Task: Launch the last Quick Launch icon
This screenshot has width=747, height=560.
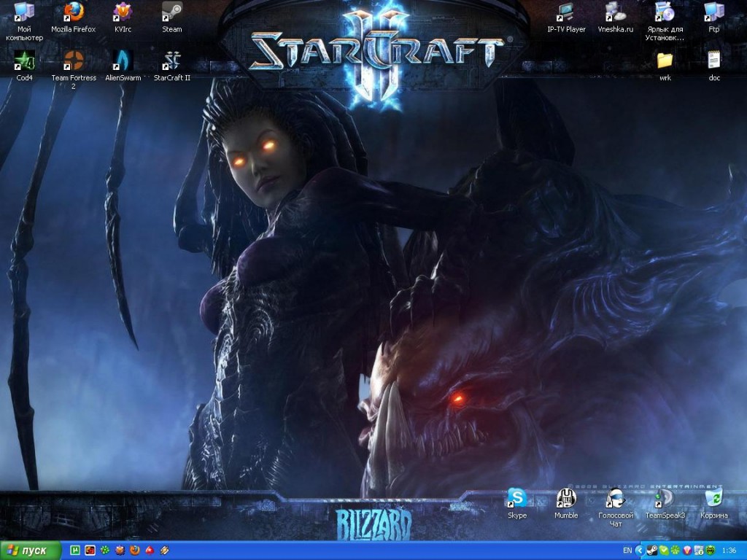Action: (x=164, y=551)
